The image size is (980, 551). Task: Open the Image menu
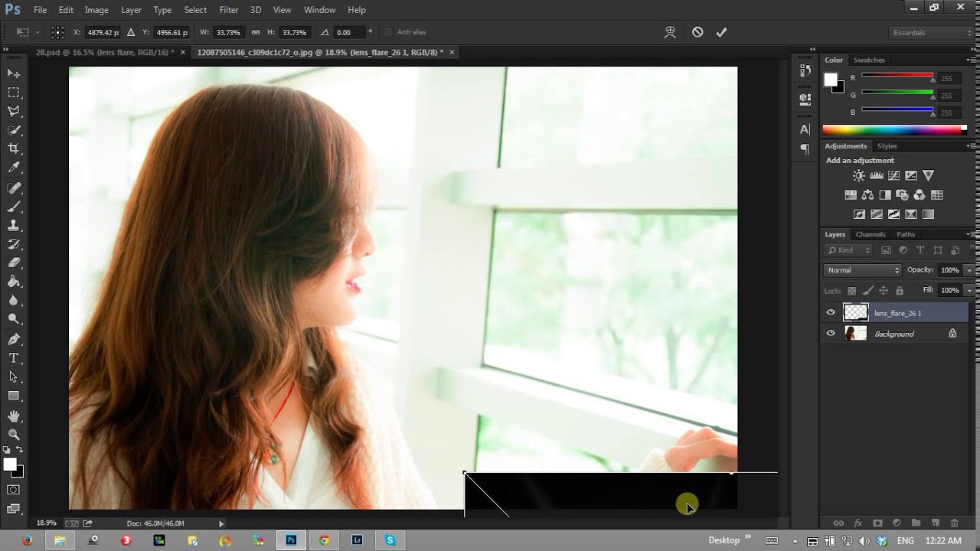click(x=96, y=10)
